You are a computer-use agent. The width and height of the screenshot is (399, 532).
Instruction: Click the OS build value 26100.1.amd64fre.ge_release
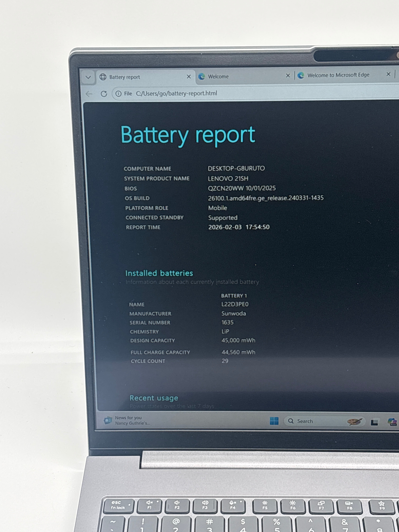tap(266, 198)
